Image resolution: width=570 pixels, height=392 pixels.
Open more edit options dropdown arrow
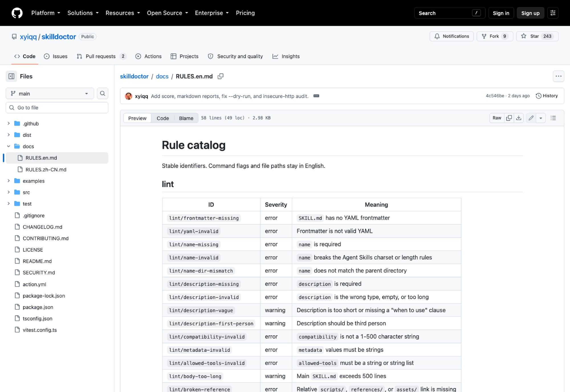click(541, 118)
